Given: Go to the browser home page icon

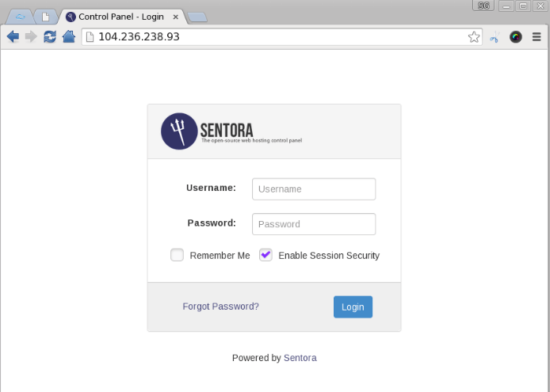Looking at the screenshot, I should click(69, 36).
